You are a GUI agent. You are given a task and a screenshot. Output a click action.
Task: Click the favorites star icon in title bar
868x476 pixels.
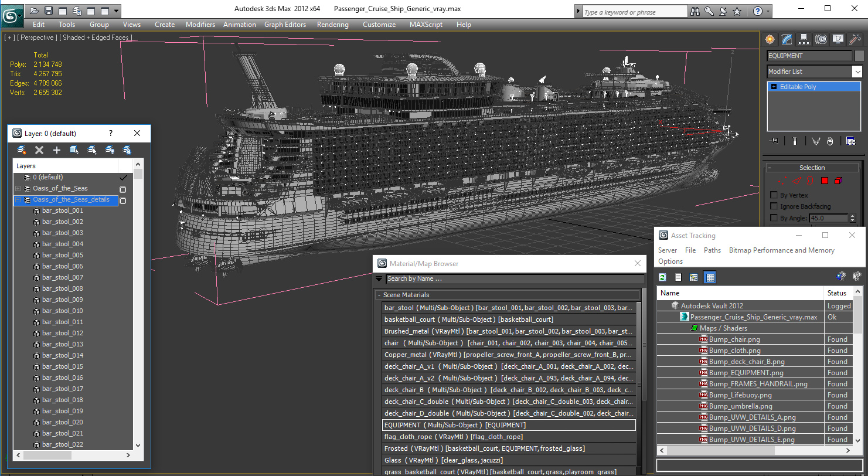pyautogui.click(x=737, y=11)
